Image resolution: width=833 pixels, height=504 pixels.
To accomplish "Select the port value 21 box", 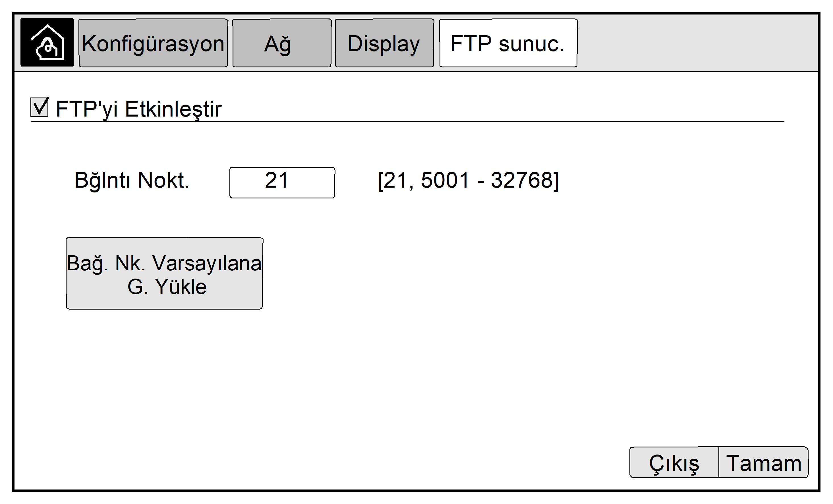I will [x=282, y=182].
